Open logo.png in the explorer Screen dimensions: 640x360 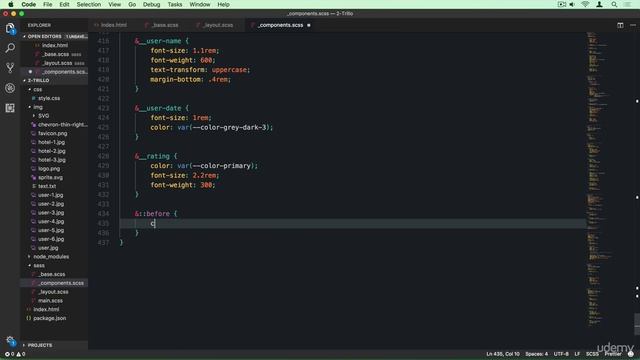49,169
